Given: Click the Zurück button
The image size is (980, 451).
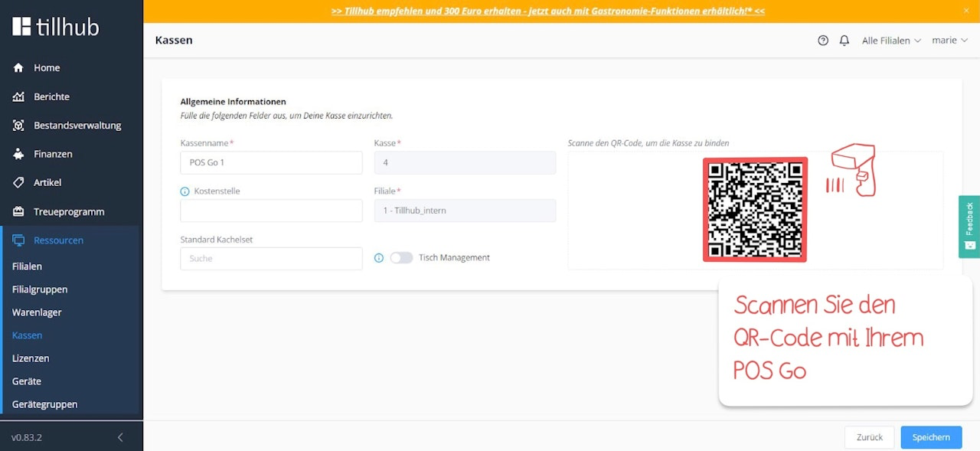Looking at the screenshot, I should pyautogui.click(x=870, y=437).
